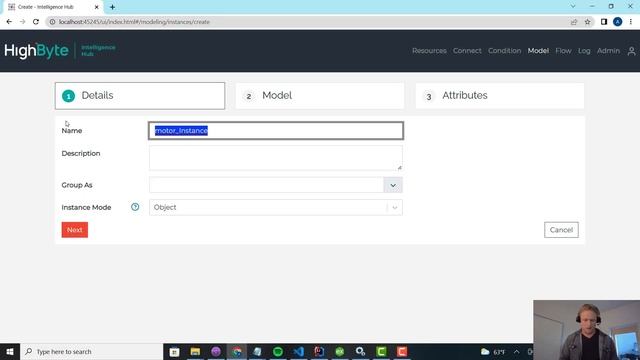Close the Create - Intelligence Hub tab

click(97, 7)
